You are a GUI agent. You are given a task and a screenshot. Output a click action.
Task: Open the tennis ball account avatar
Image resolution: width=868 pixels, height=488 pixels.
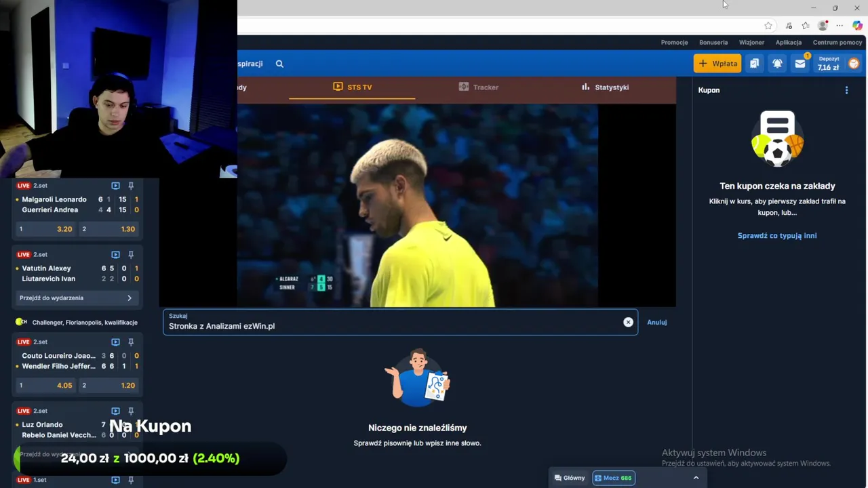click(x=854, y=64)
